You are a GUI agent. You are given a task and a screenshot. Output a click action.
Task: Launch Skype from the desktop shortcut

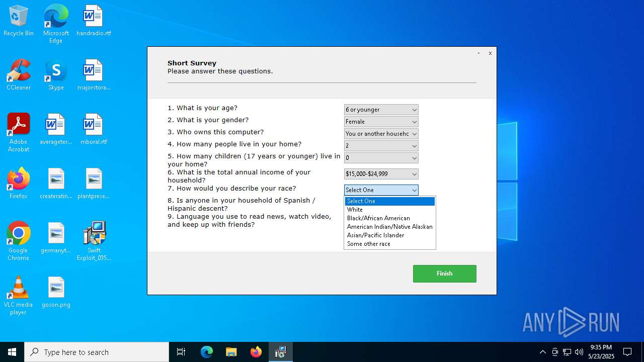tap(56, 75)
